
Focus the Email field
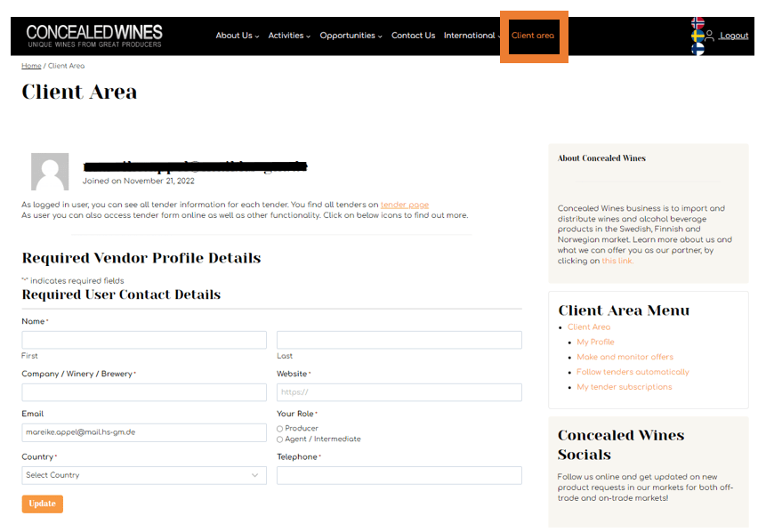click(x=144, y=432)
